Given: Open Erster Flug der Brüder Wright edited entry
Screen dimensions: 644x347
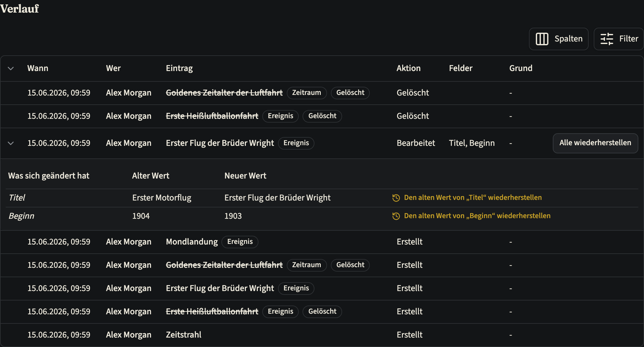Looking at the screenshot, I should click(220, 143).
